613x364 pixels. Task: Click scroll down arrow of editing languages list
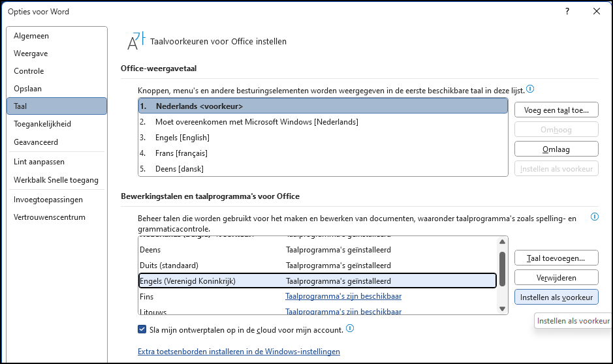[x=503, y=309]
